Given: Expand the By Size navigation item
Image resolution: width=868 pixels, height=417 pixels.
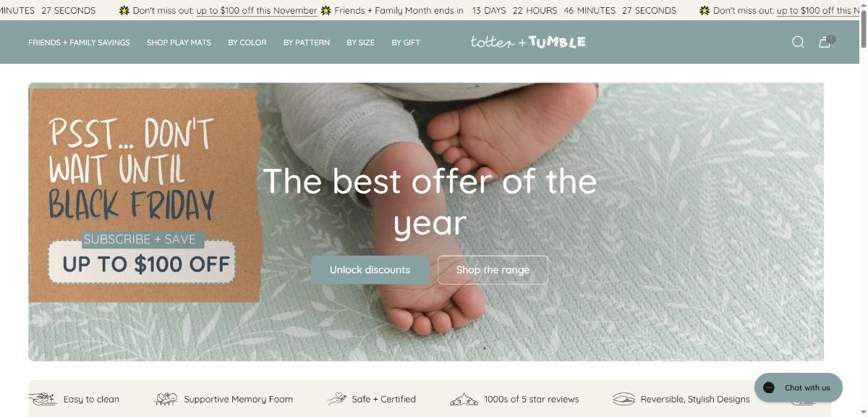Looking at the screenshot, I should pos(360,43).
